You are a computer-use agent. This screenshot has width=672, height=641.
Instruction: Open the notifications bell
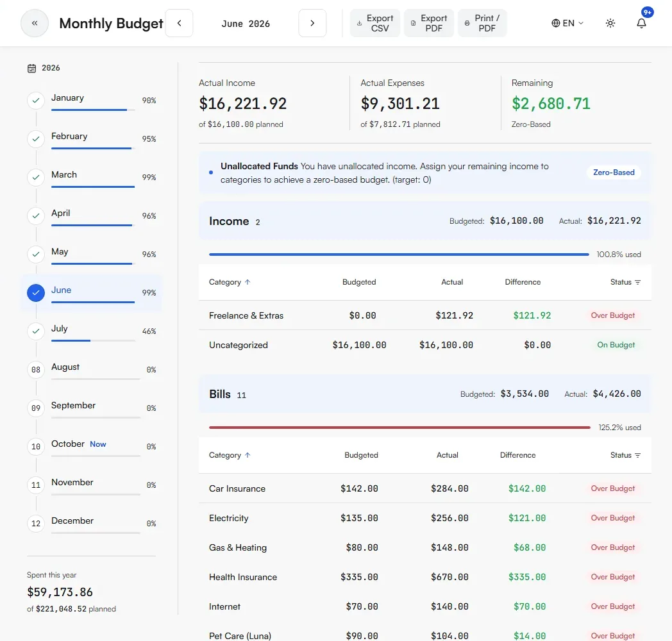641,23
